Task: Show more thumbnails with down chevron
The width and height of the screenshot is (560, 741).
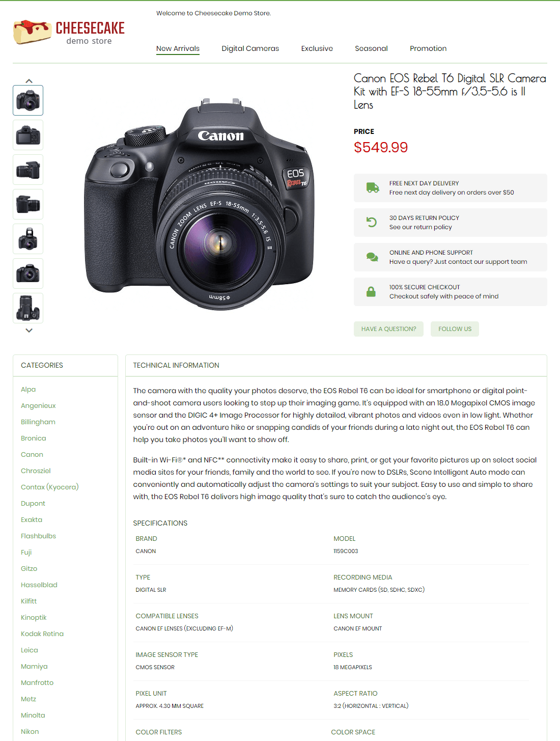Action: [29, 331]
